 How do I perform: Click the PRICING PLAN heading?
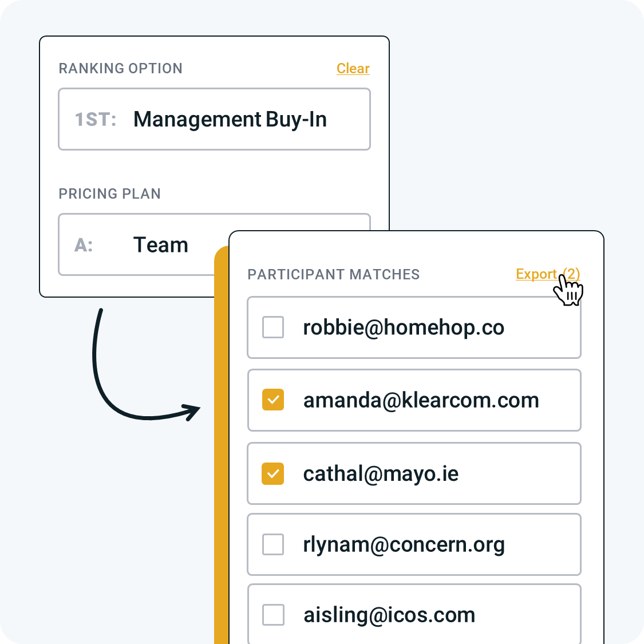(110, 194)
